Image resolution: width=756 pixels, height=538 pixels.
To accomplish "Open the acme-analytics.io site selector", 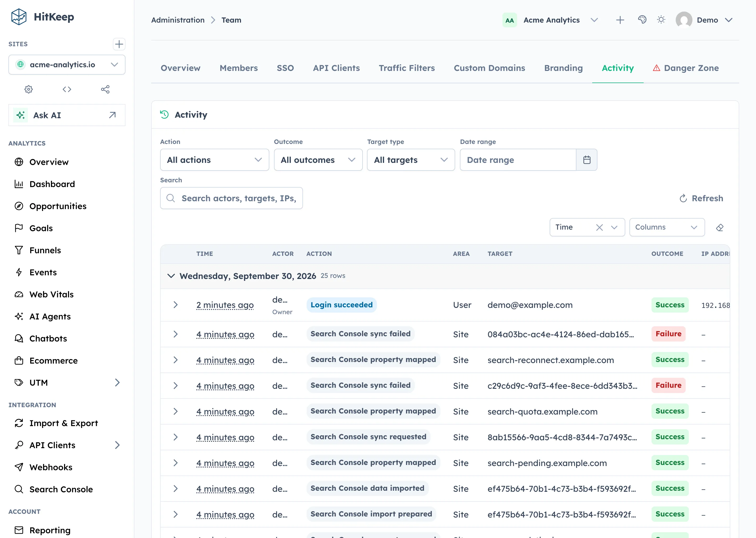I will pyautogui.click(x=67, y=65).
